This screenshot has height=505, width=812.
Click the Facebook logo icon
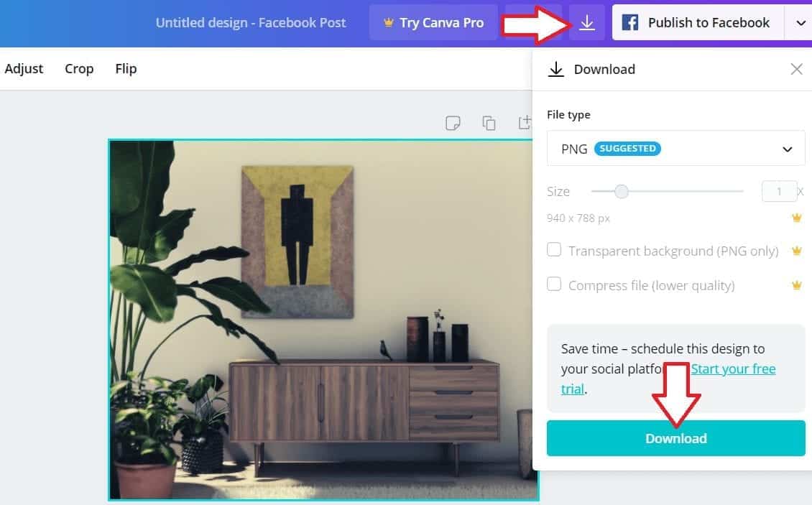[x=629, y=23]
